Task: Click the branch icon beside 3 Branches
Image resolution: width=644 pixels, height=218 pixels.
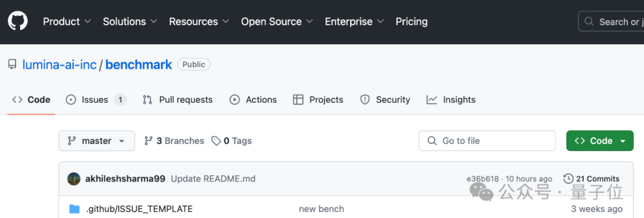Action: [x=148, y=141]
